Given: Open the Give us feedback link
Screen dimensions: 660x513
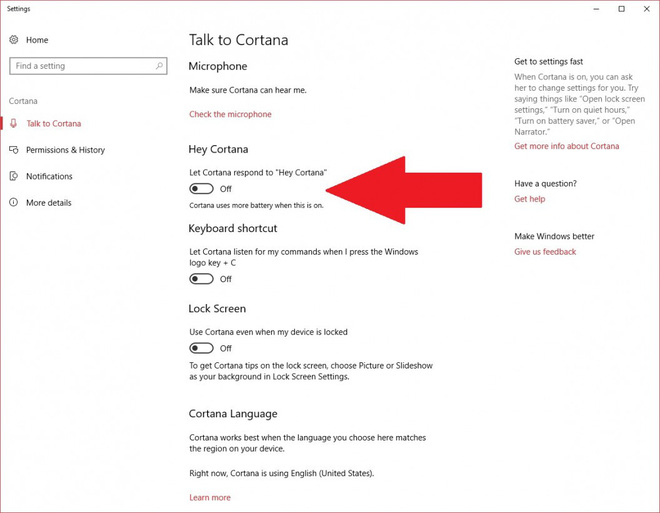Looking at the screenshot, I should 545,252.
